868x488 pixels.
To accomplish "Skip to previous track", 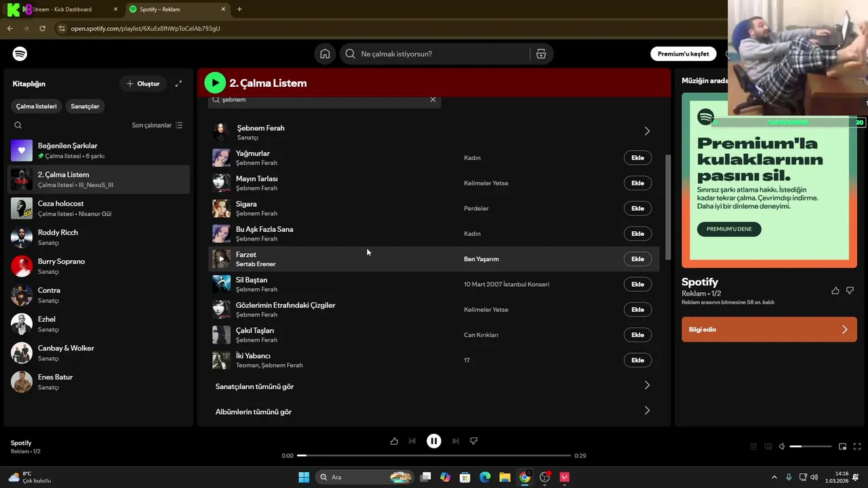I will (412, 441).
